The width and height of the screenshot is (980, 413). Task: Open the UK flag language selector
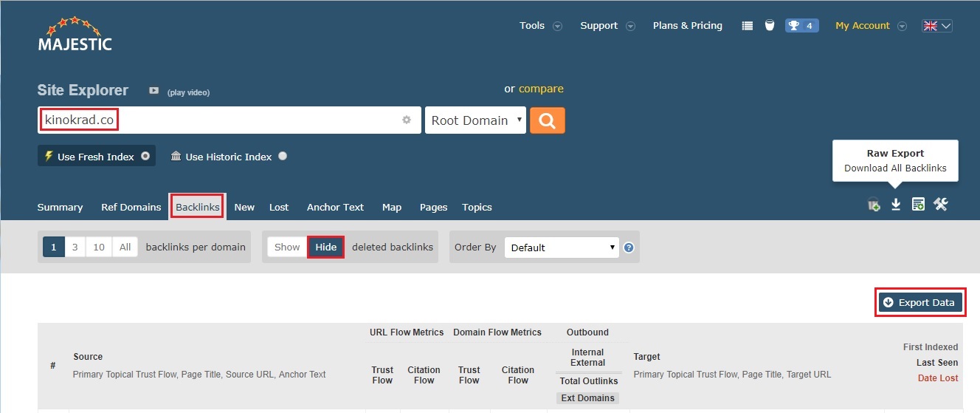937,26
